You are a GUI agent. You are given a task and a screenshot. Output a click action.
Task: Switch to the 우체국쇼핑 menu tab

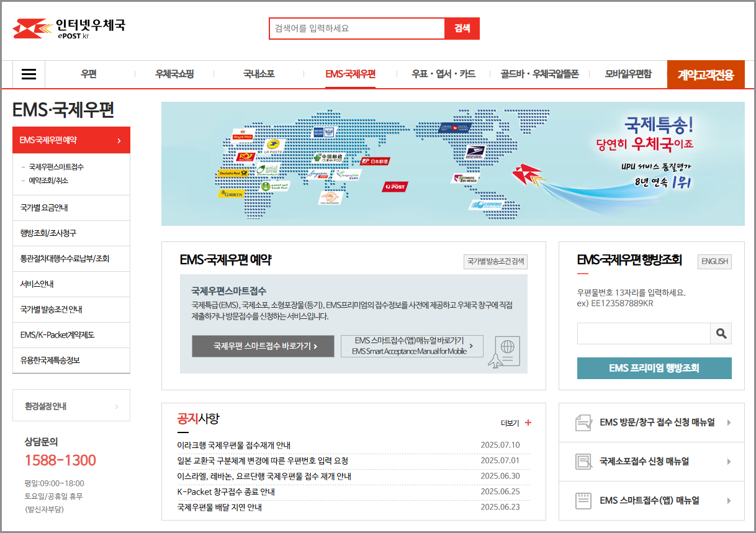pyautogui.click(x=175, y=74)
